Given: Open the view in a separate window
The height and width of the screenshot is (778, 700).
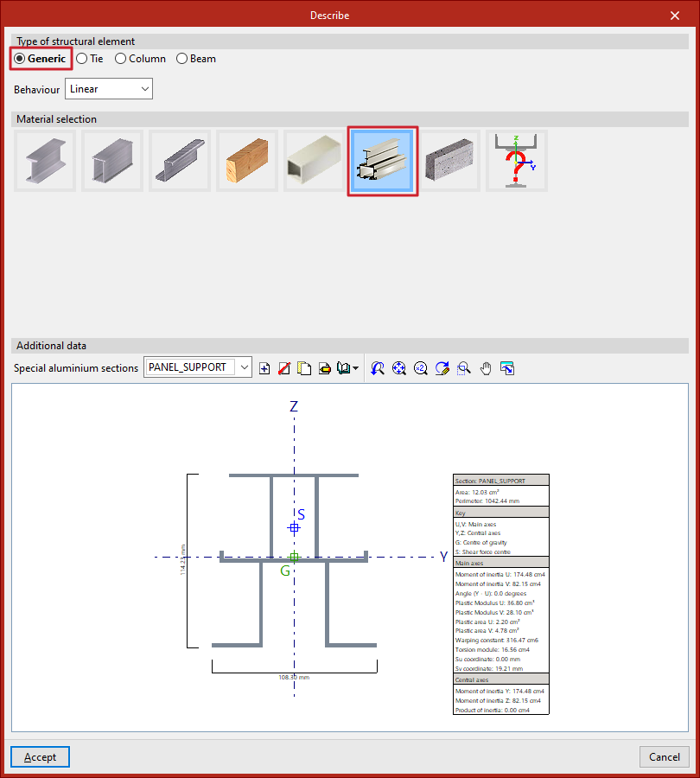Looking at the screenshot, I should [507, 368].
